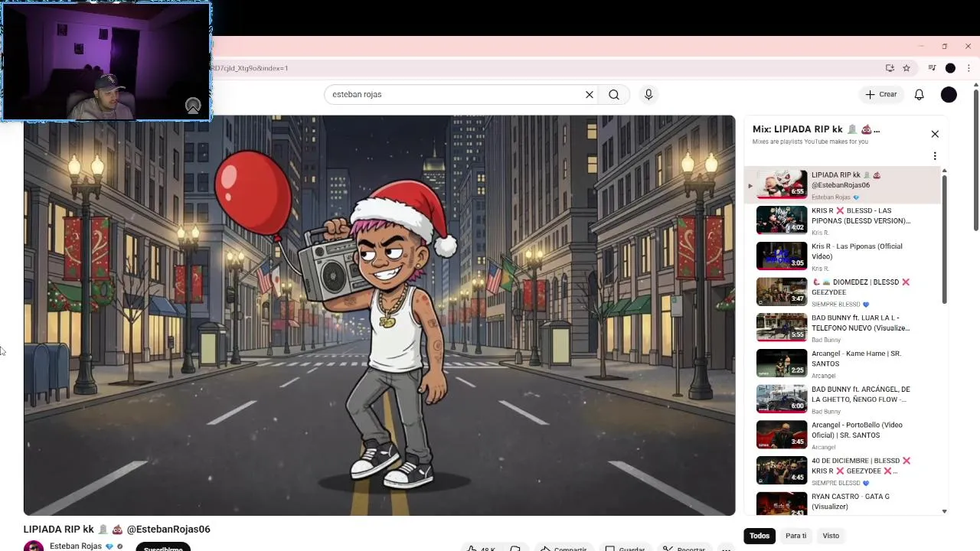This screenshot has width=980, height=551.
Task: Clear the search box with the X icon
Action: tap(590, 95)
